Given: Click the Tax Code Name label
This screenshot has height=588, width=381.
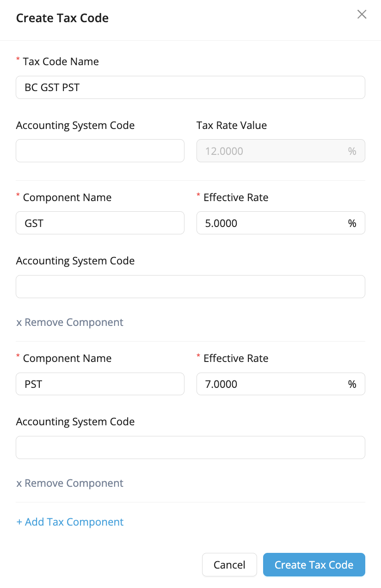Looking at the screenshot, I should 61,61.
